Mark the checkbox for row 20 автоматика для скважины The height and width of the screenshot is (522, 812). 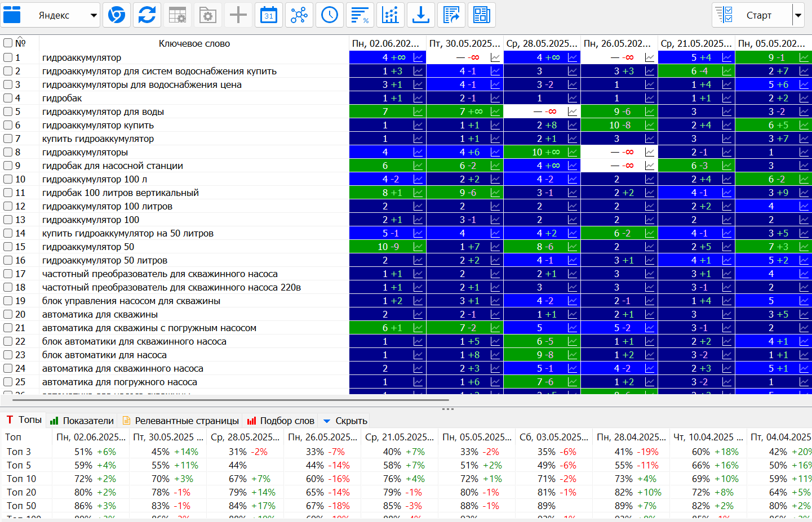pos(8,314)
